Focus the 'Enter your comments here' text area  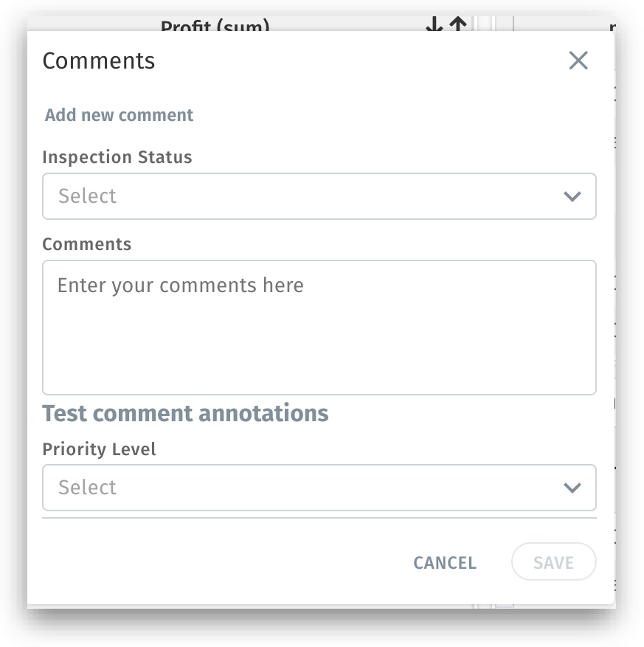pyautogui.click(x=319, y=327)
